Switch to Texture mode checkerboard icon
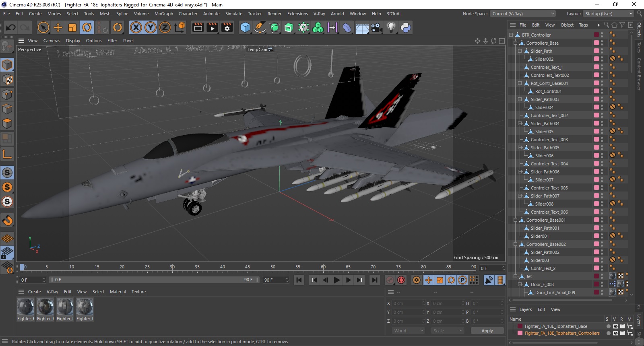Screen dimensions: 644x346 (x=7, y=80)
